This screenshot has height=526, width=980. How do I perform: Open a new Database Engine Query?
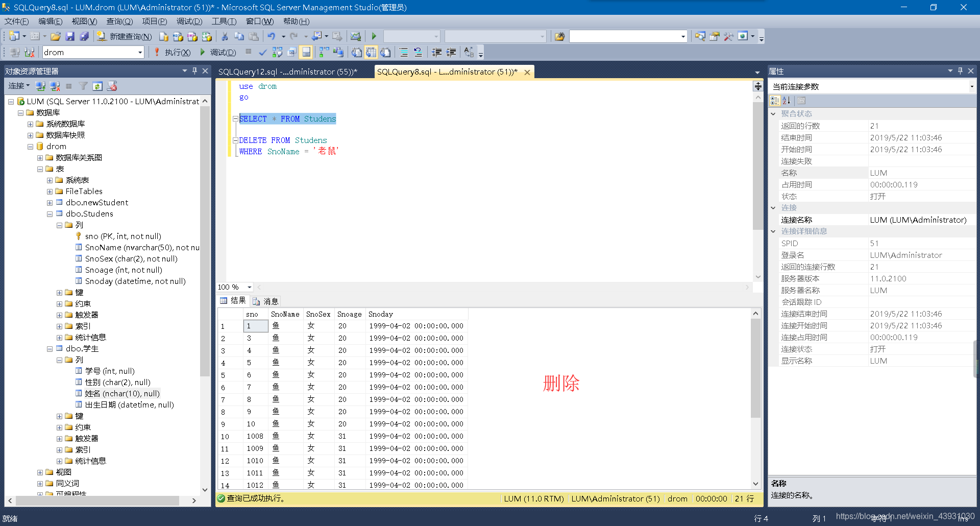163,36
